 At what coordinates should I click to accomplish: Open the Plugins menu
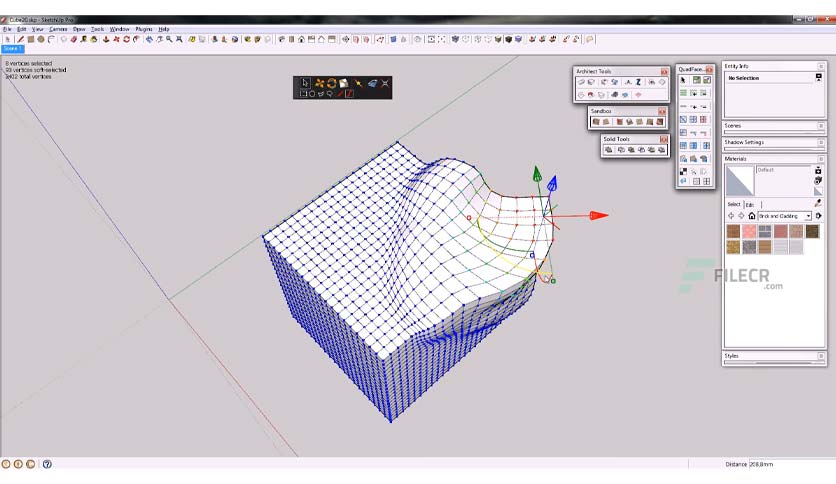pos(143,29)
